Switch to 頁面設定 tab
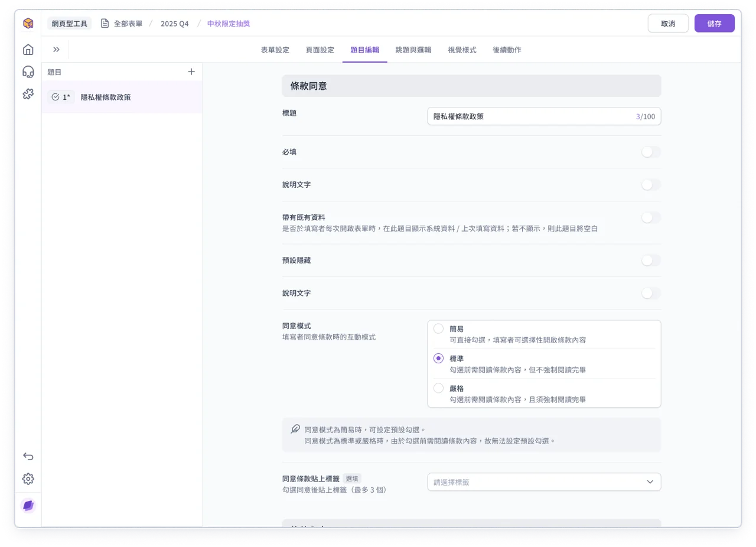Viewport: 756px width, 547px height. pyautogui.click(x=320, y=50)
